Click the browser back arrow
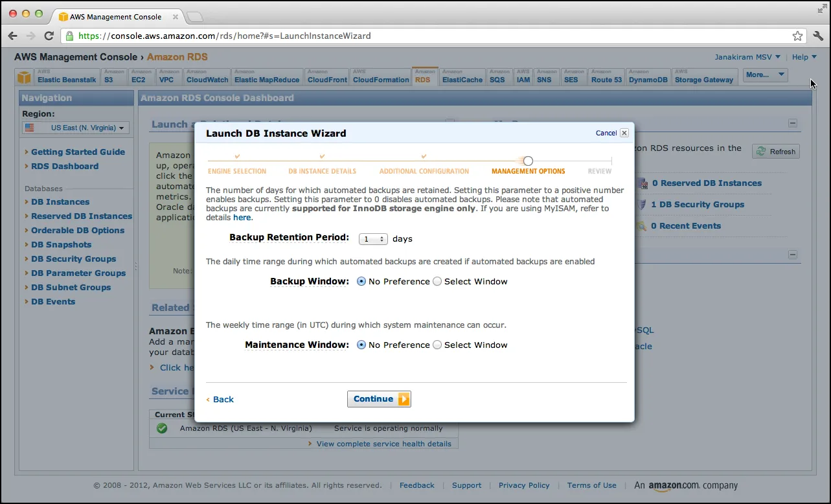 tap(13, 36)
